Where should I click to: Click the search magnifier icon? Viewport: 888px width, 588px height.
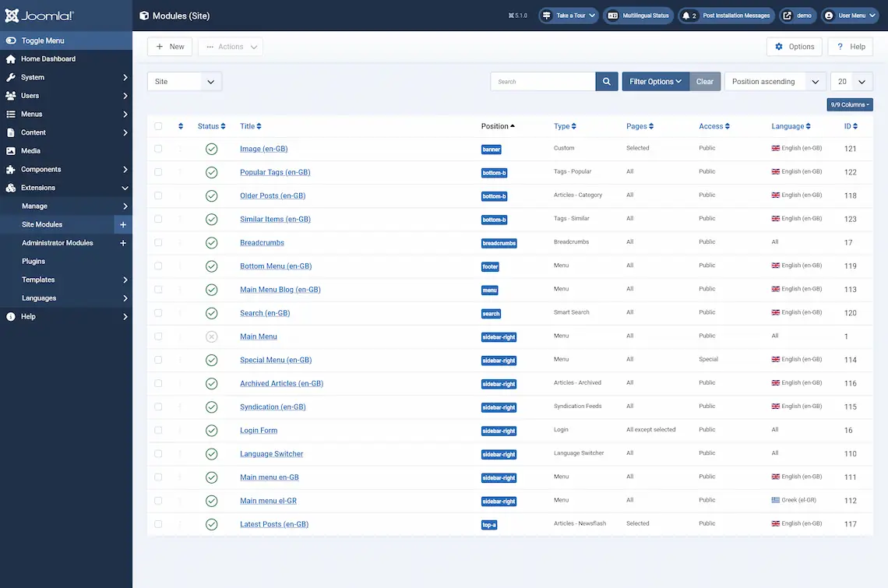(x=607, y=81)
